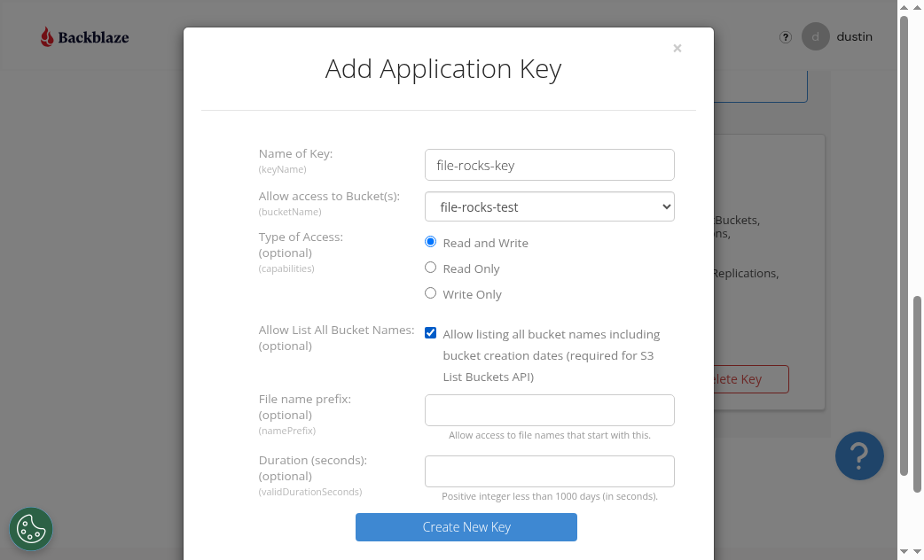Click the Delete Key button behind dialog
924x560 pixels.
(751, 379)
